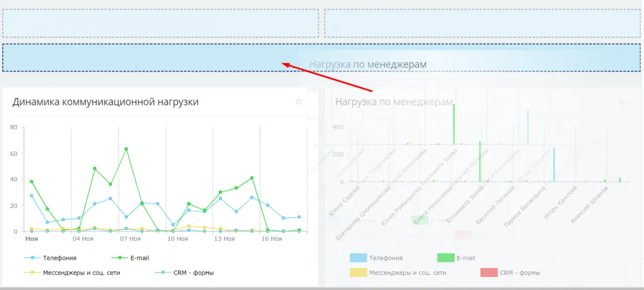Click the empty top-left dashed drop zone
644x290 pixels.
click(160, 23)
